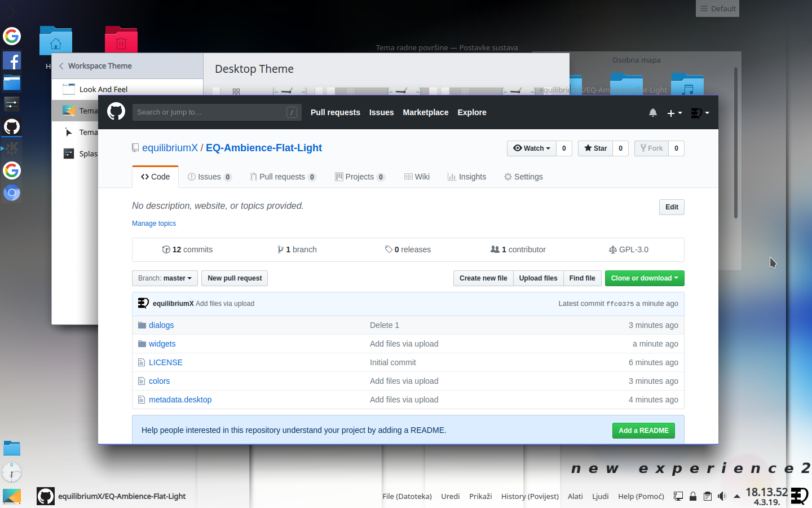Open Explore in the GitHub header
This screenshot has width=812, height=508.
tap(472, 112)
